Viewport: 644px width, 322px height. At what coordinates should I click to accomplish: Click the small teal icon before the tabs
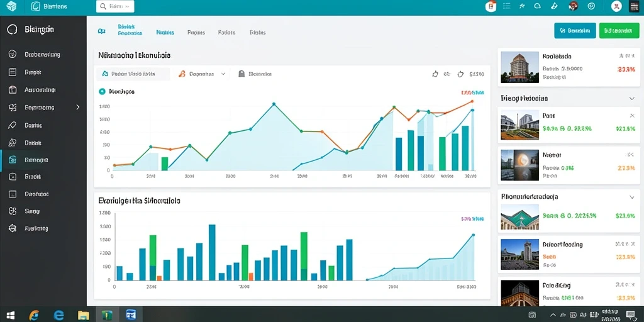[x=101, y=31]
